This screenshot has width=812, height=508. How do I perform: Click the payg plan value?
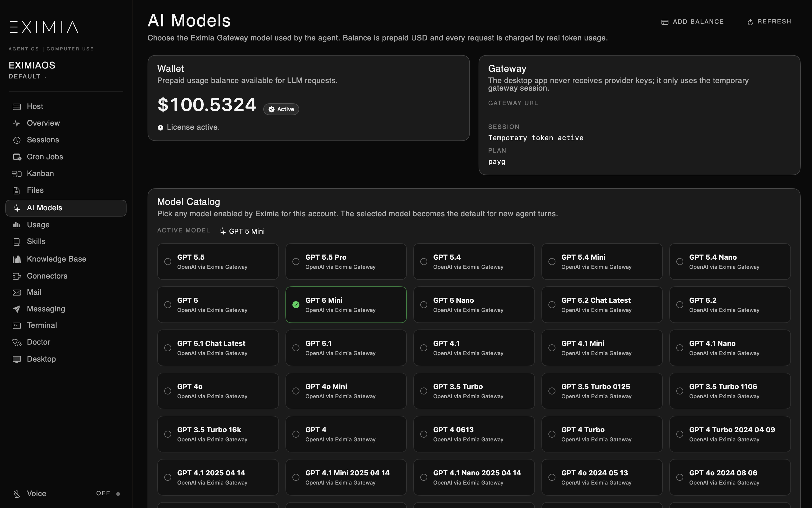point(497,162)
